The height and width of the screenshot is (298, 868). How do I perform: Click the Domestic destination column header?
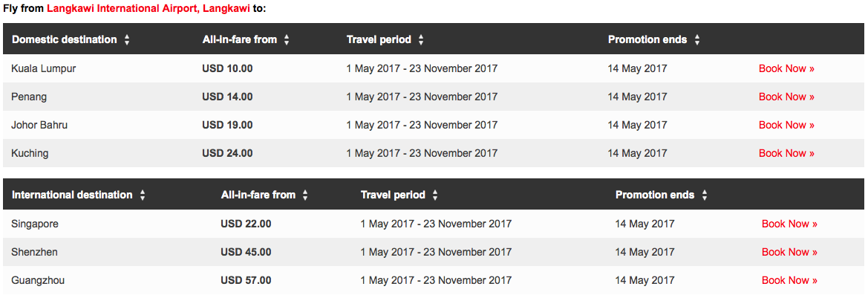(64, 40)
